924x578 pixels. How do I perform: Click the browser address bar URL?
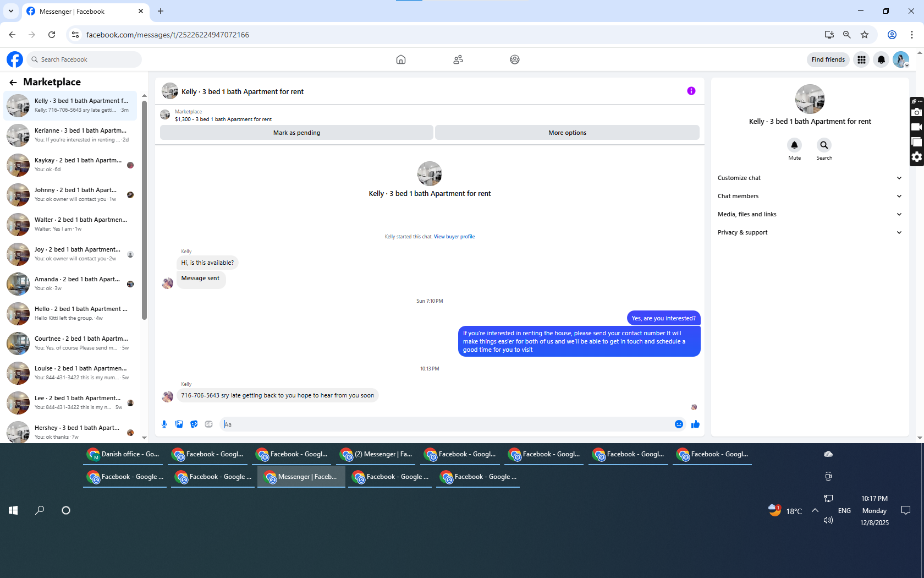click(x=168, y=35)
